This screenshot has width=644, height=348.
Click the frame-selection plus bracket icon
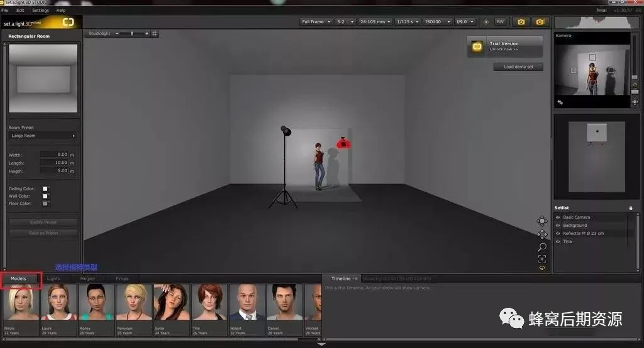[542, 259]
